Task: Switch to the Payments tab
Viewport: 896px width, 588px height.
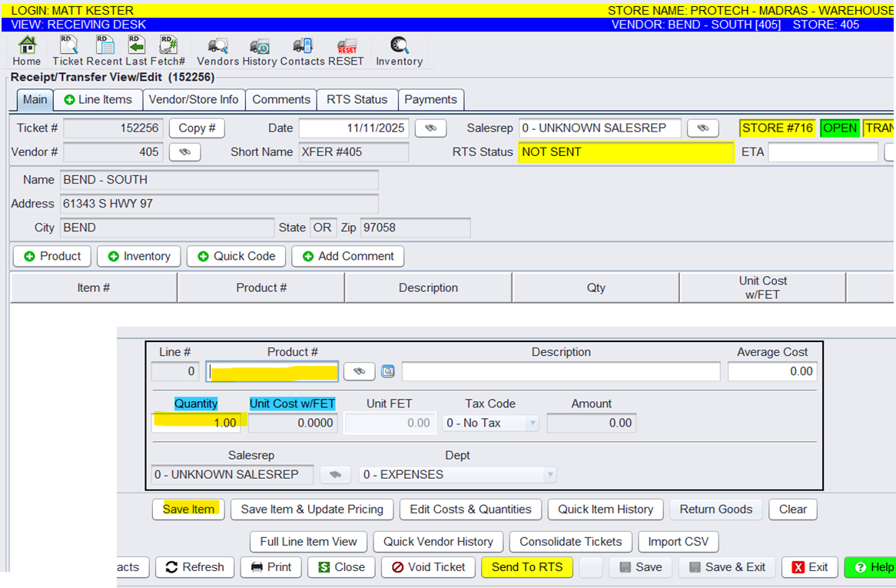Action: 430,99
